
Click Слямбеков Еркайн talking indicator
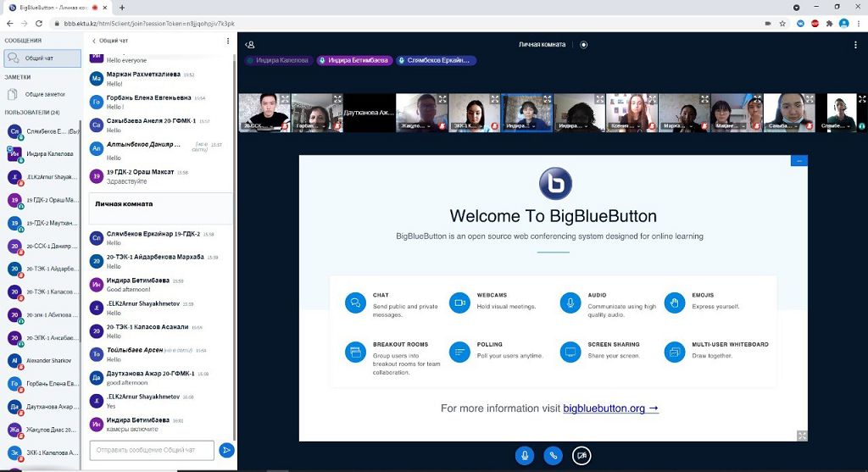click(437, 60)
